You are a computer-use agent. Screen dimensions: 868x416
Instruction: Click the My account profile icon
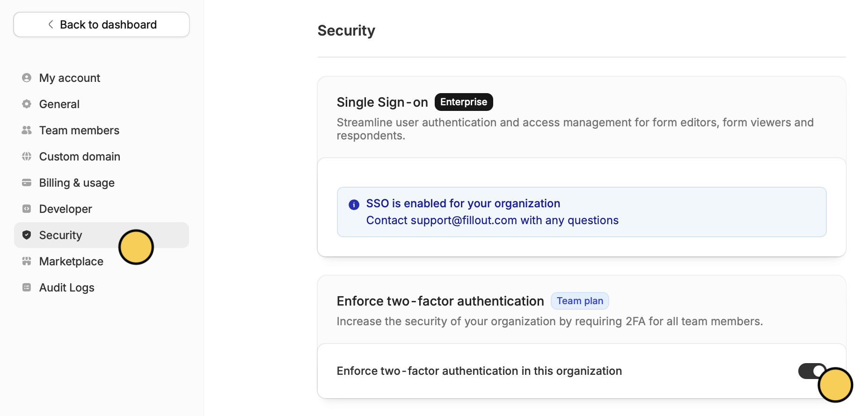tap(27, 78)
